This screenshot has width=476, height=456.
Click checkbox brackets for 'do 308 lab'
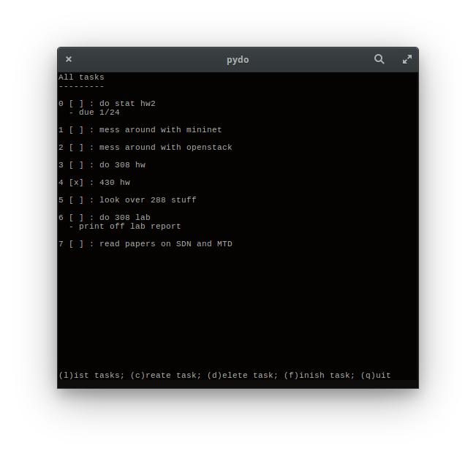click(x=76, y=218)
